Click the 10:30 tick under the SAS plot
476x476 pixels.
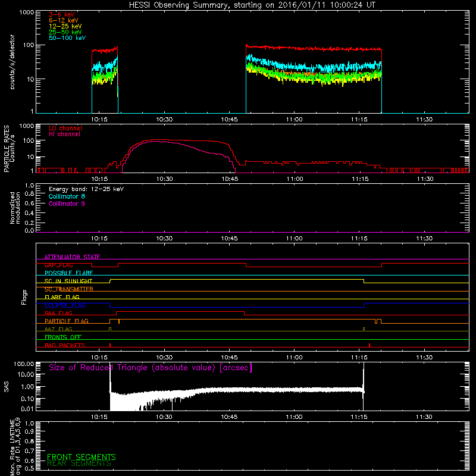pos(164,417)
